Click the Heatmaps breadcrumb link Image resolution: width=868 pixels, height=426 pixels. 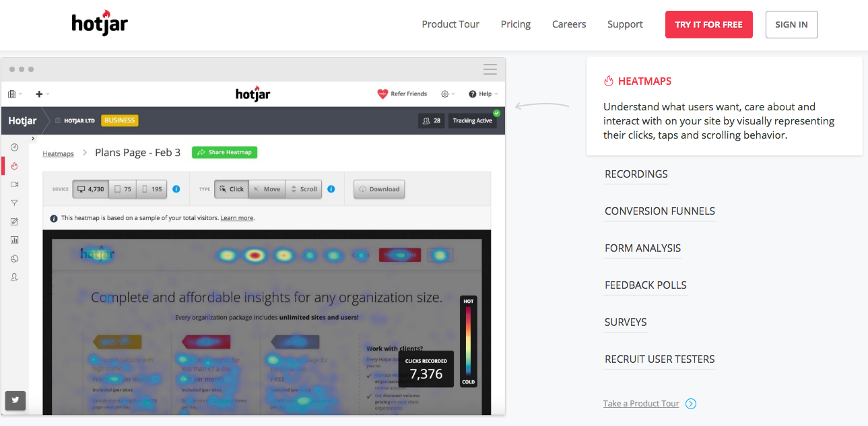pyautogui.click(x=58, y=153)
